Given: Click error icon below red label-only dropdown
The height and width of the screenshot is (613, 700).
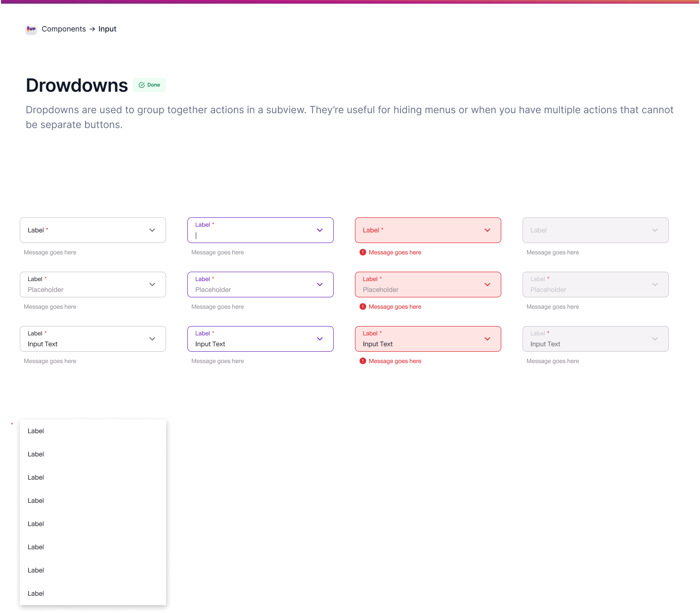Looking at the screenshot, I should coord(363,252).
